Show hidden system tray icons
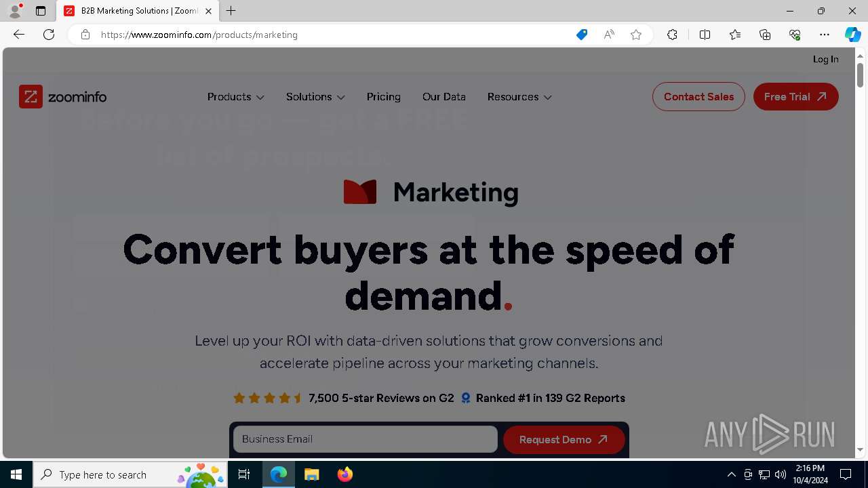 click(x=731, y=474)
